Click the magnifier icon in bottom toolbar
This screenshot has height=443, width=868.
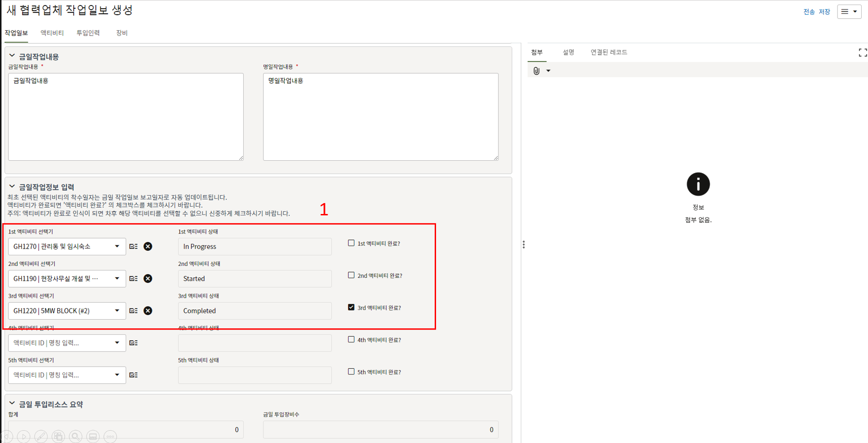76,437
